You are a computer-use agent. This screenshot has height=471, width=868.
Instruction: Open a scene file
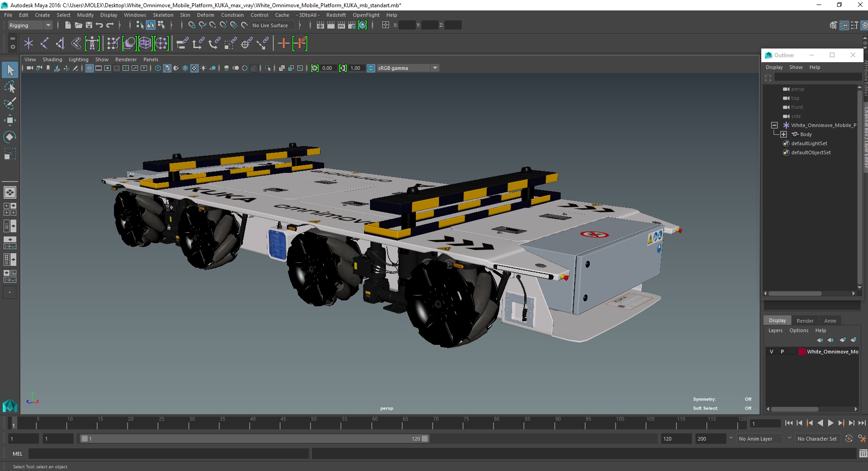pos(78,25)
